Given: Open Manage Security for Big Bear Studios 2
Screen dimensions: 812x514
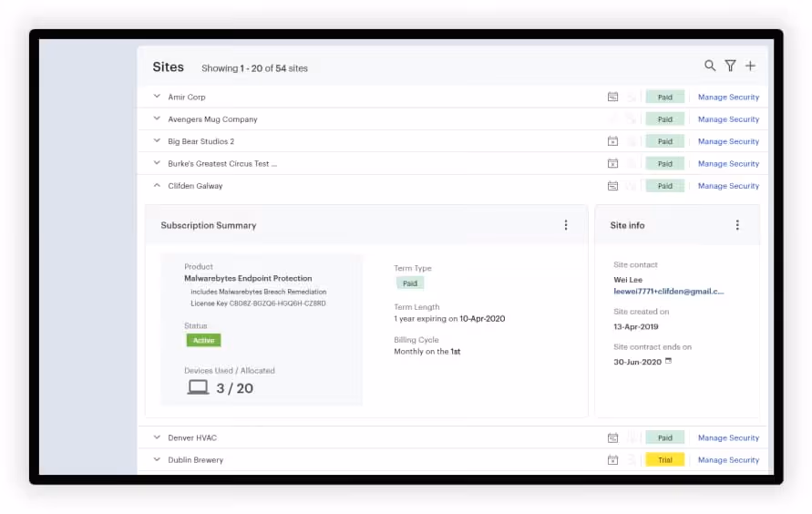Looking at the screenshot, I should 728,141.
